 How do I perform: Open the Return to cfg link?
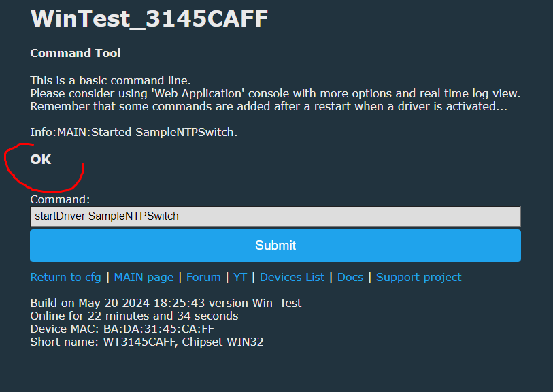(65, 278)
